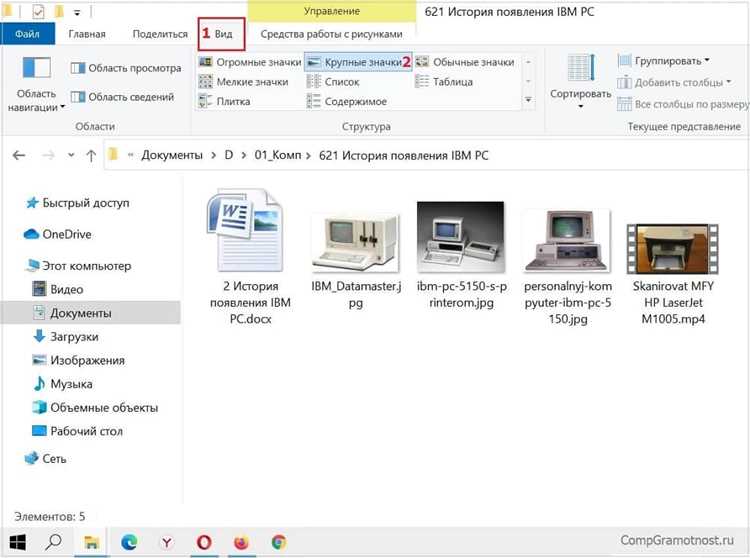Image resolution: width=750 pixels, height=558 pixels.
Task: Select the Крупные значки view option
Action: (x=357, y=62)
